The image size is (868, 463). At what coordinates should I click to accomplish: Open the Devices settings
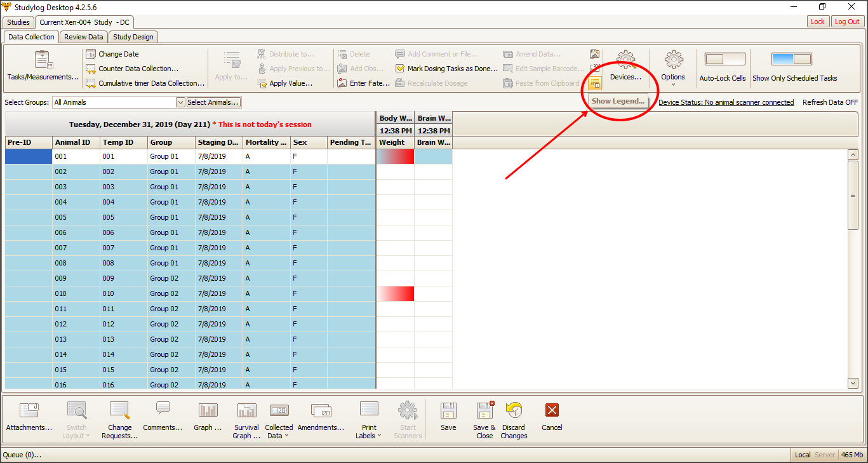[x=625, y=66]
